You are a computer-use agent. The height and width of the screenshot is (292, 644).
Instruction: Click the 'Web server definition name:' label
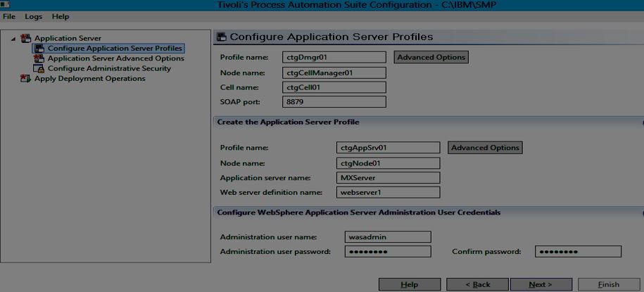pyautogui.click(x=271, y=192)
